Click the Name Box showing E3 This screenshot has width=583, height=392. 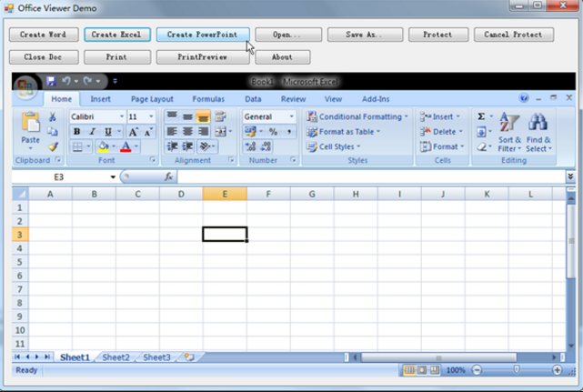(65, 177)
